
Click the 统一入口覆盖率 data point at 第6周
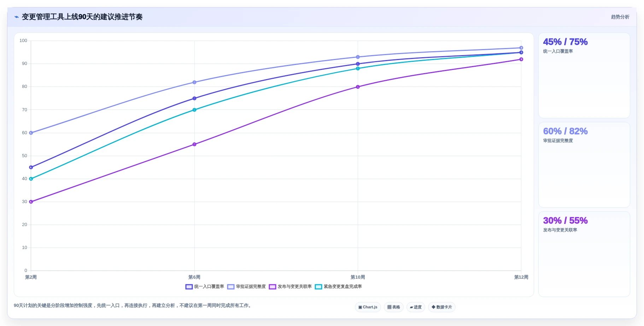[194, 99]
